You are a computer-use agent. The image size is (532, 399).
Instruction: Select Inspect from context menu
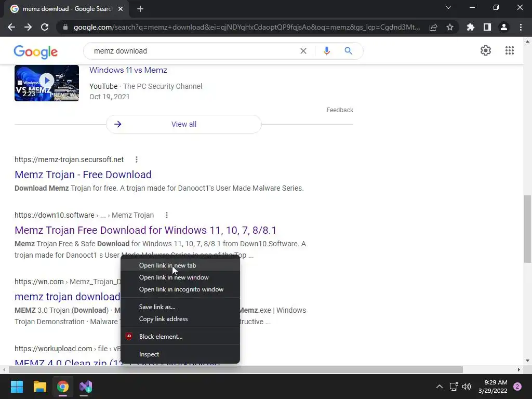point(180,354)
